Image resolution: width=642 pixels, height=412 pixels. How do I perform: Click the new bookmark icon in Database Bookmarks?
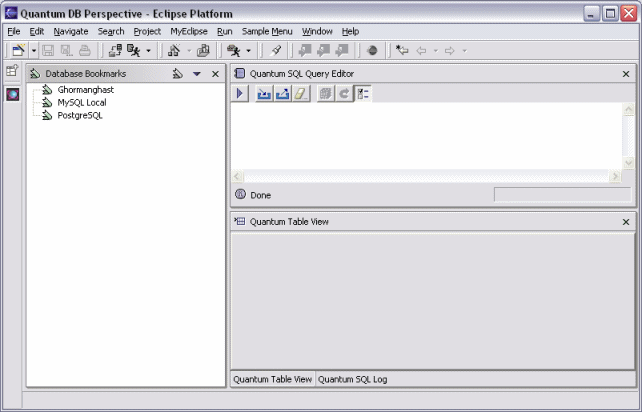pos(177,74)
